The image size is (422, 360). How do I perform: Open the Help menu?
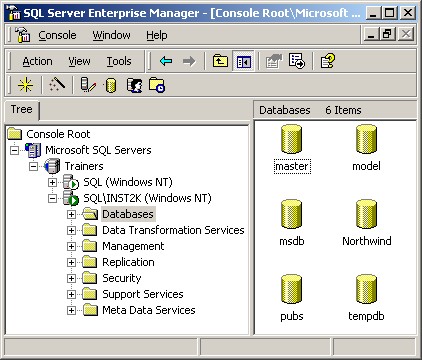click(157, 35)
